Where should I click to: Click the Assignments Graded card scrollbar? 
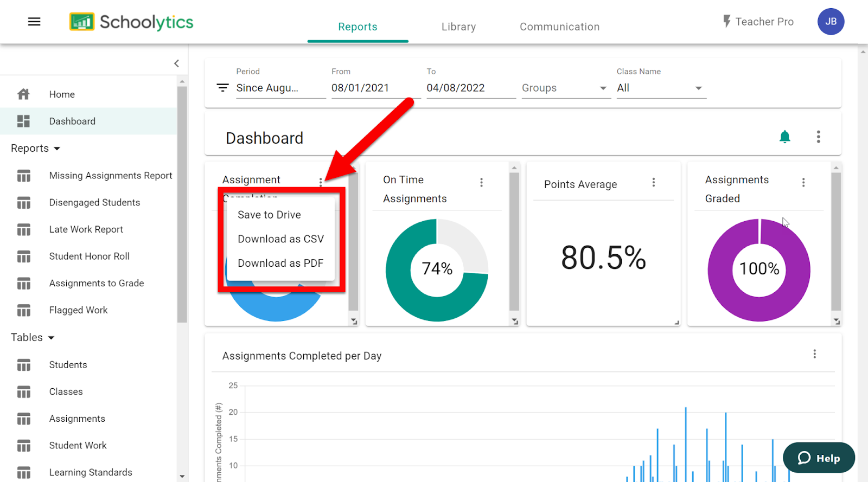(836, 241)
